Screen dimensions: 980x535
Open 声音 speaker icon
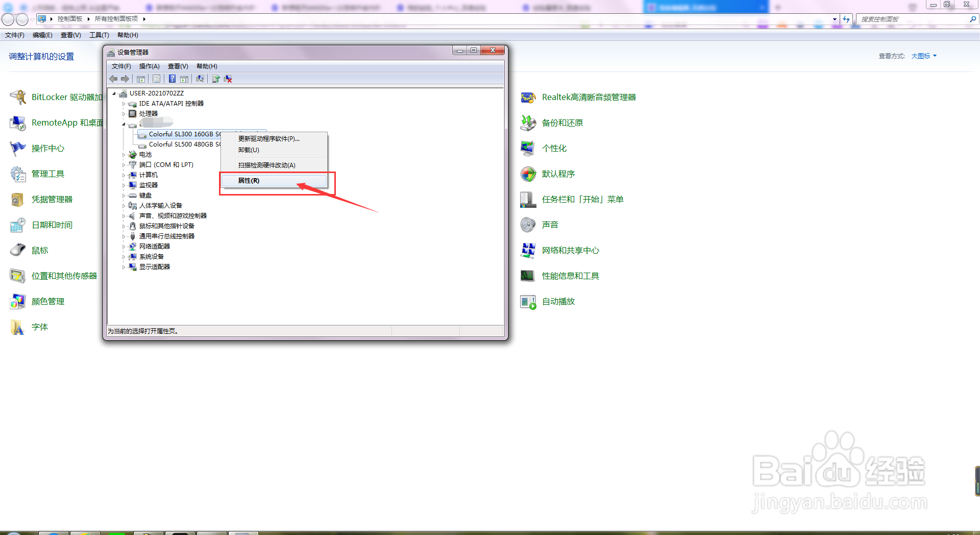coord(528,225)
